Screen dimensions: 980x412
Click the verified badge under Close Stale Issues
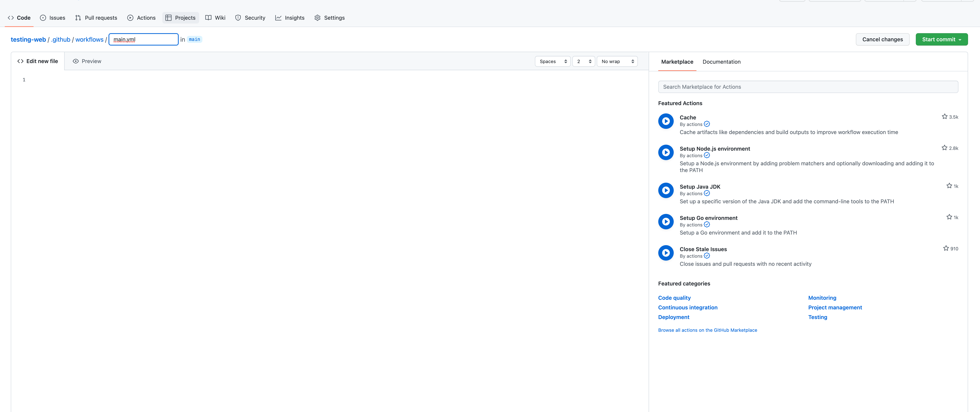[x=707, y=256]
